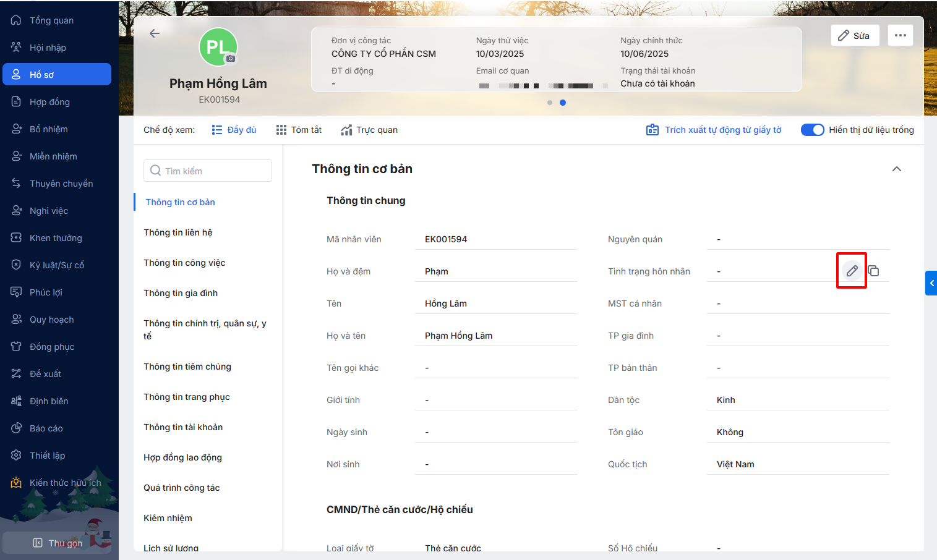Click the Khen thưởng sidebar icon
The image size is (937, 560).
coord(16,238)
